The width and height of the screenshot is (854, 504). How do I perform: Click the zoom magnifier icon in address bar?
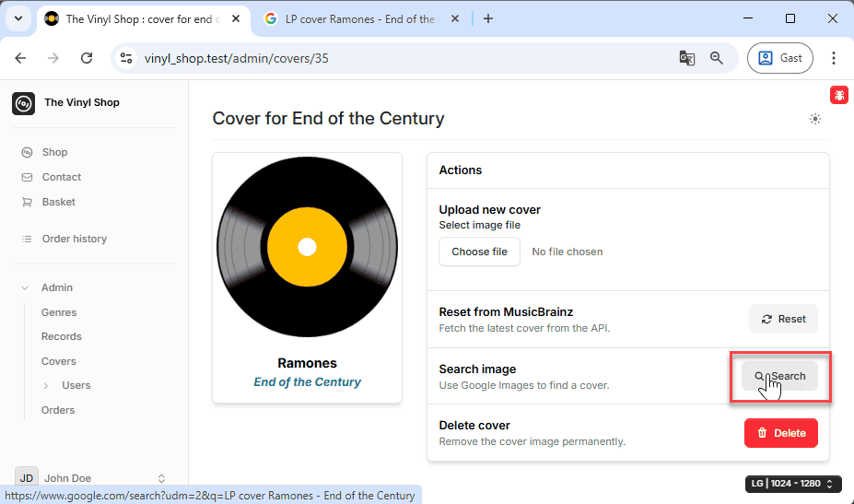pyautogui.click(x=717, y=58)
